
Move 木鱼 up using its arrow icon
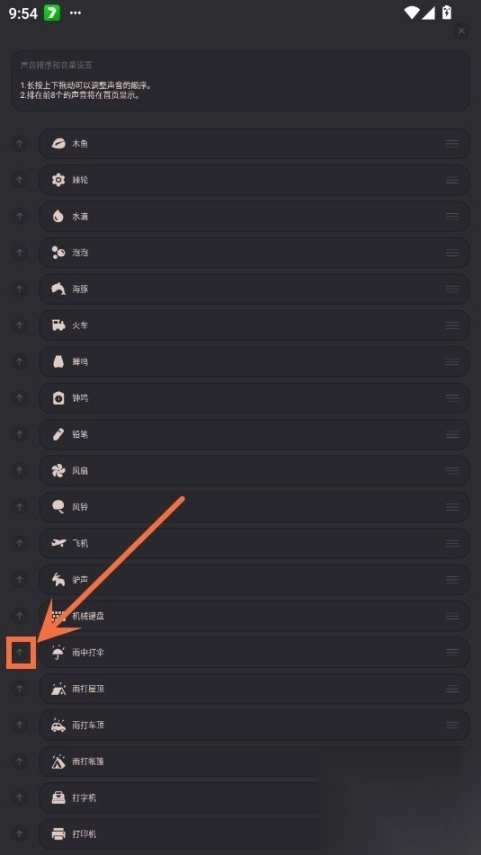pyautogui.click(x=20, y=144)
